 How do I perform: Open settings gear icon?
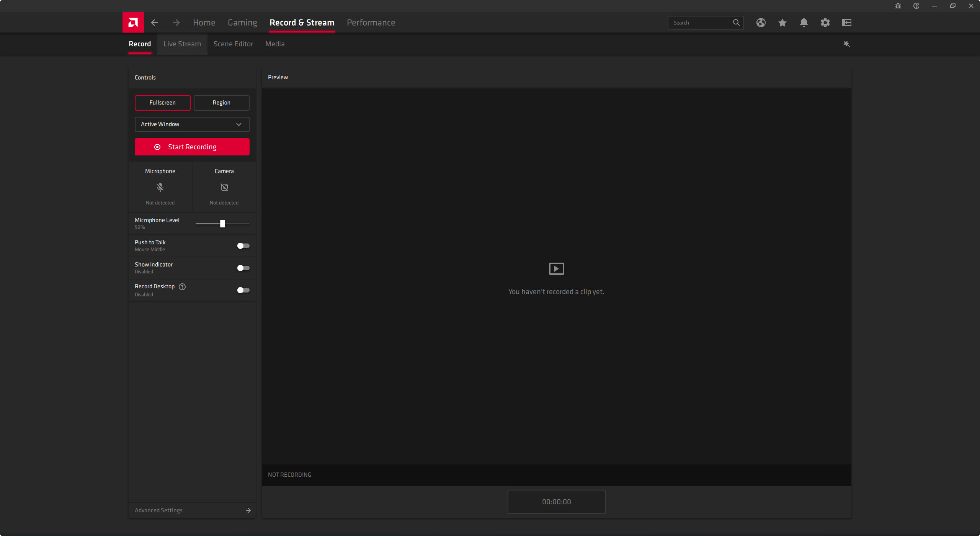(825, 23)
